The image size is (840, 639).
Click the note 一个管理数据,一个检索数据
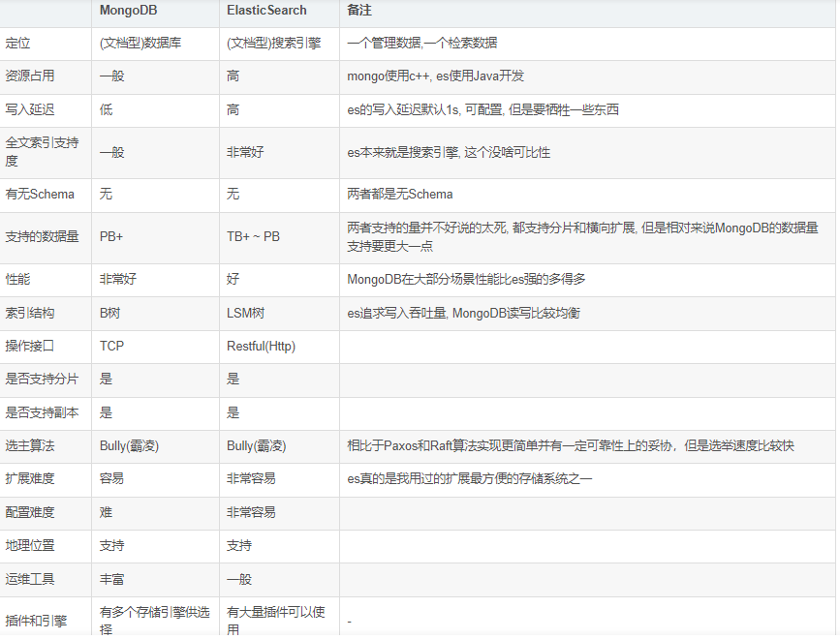click(x=422, y=43)
